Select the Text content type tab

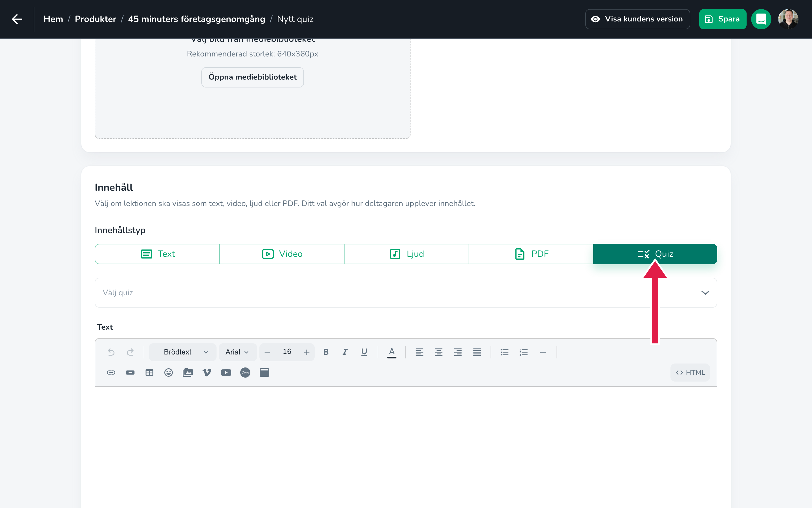tap(157, 254)
